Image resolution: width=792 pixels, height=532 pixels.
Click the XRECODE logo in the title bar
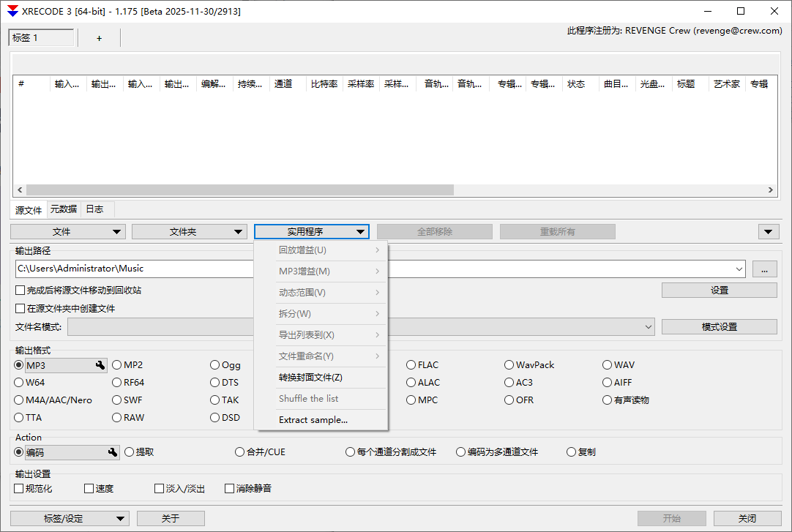tap(12, 10)
